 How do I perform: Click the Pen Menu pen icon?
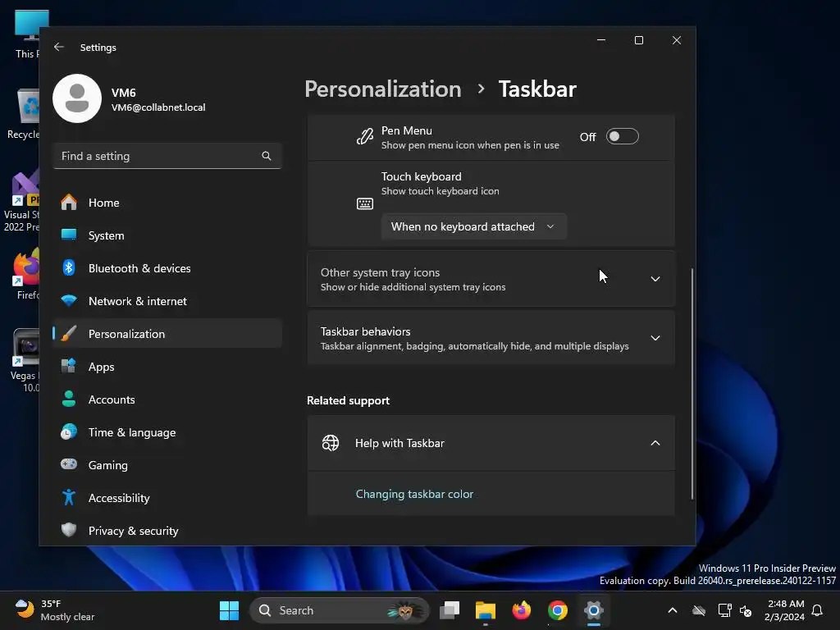[365, 137]
